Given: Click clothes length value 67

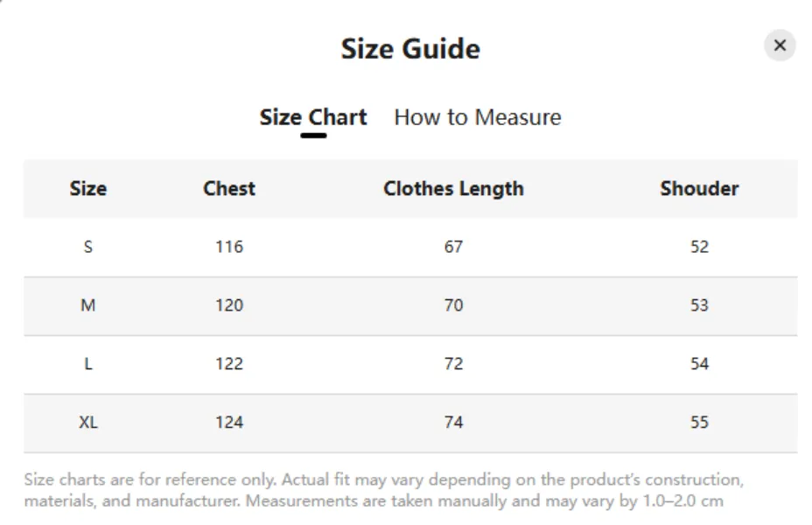Looking at the screenshot, I should (453, 247).
